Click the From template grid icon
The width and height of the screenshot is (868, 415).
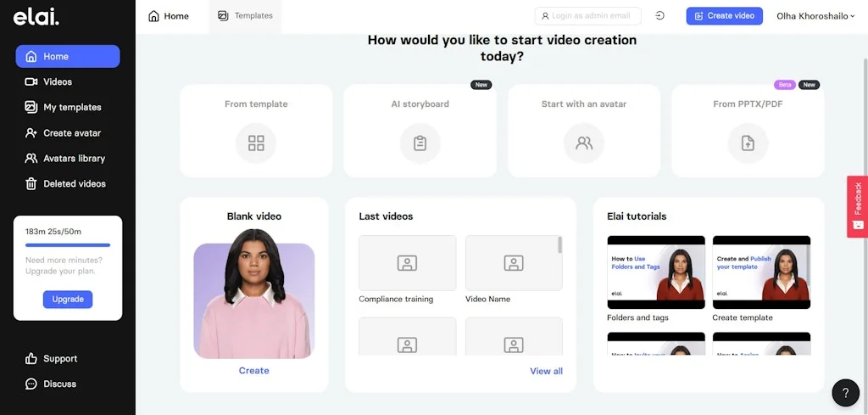(256, 143)
